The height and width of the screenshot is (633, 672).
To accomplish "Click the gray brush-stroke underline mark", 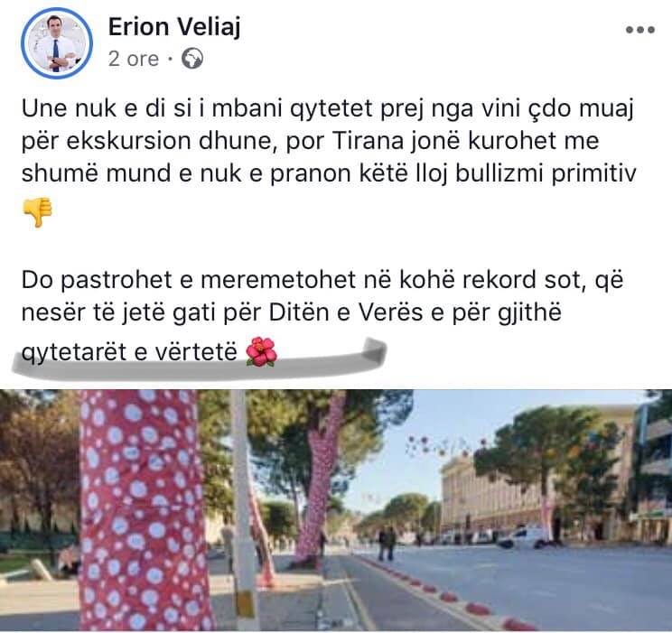I will pos(200,361).
